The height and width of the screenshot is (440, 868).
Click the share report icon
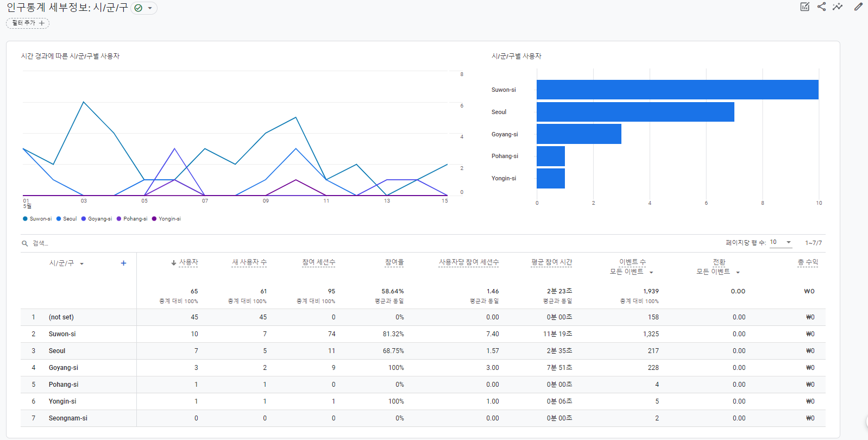[821, 7]
